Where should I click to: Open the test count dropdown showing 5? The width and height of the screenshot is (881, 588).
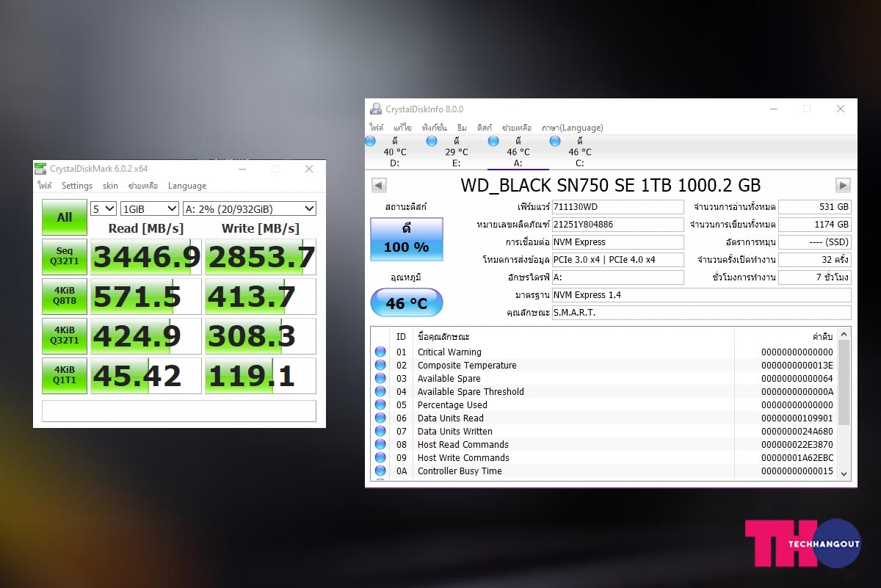pos(103,208)
